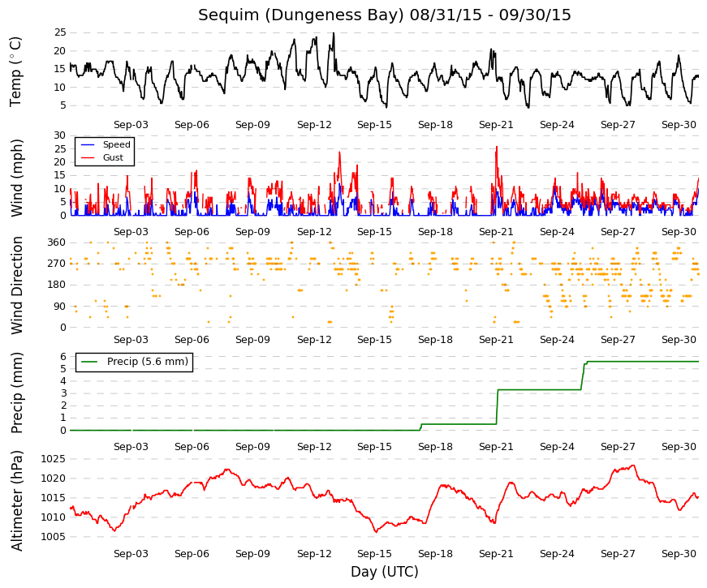Click the Gust legend text

click(x=113, y=157)
